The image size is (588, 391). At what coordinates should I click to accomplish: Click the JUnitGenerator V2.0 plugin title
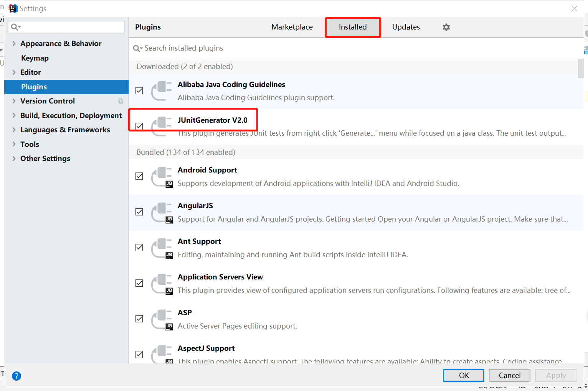[x=213, y=120]
